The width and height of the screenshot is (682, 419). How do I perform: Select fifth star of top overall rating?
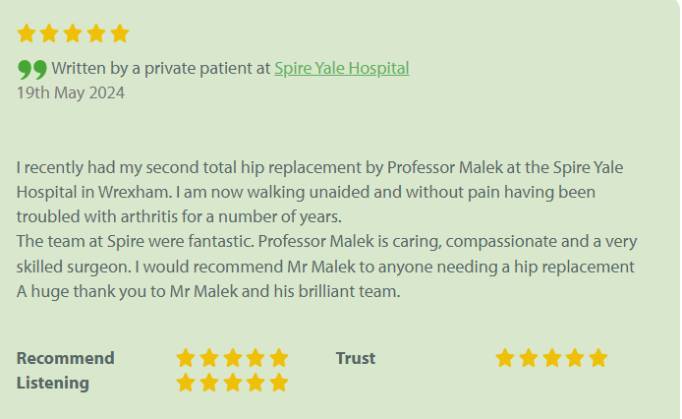coord(120,34)
